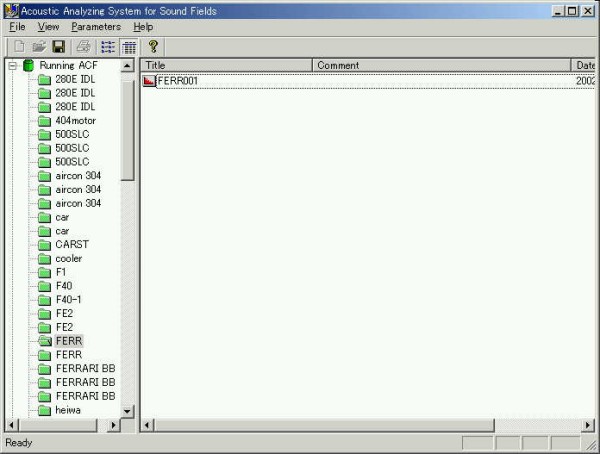Click the list panel scroll right arrow
Screen dimensions: 600x454
pyautogui.click(x=588, y=425)
